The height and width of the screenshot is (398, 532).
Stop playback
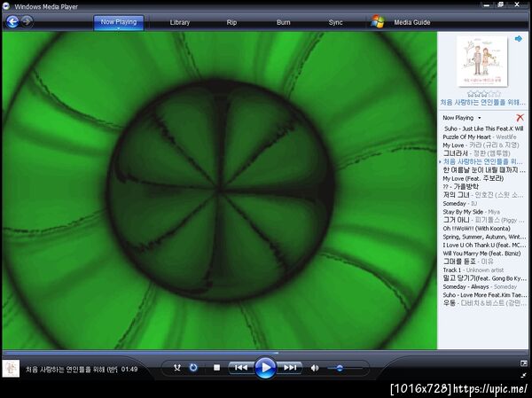pos(217,368)
